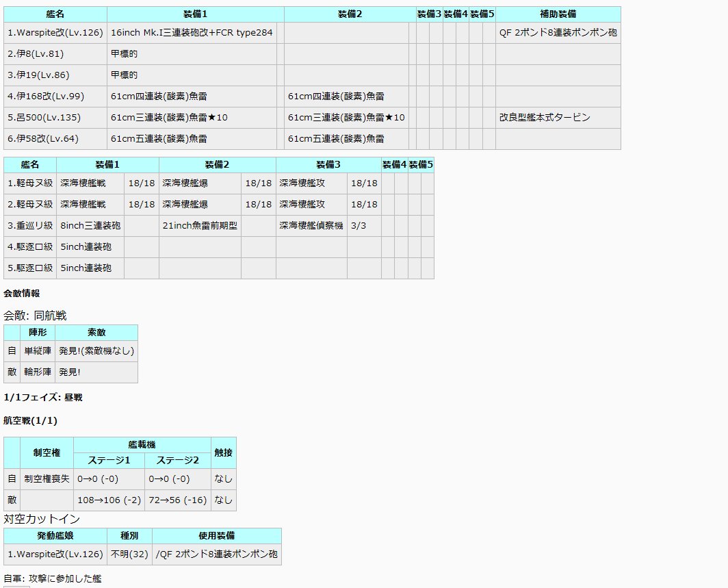Click 'QF 2ポンド8連装ポンポン砲' under 補助装備 column
The width and height of the screenshot is (728, 588).
558,33
